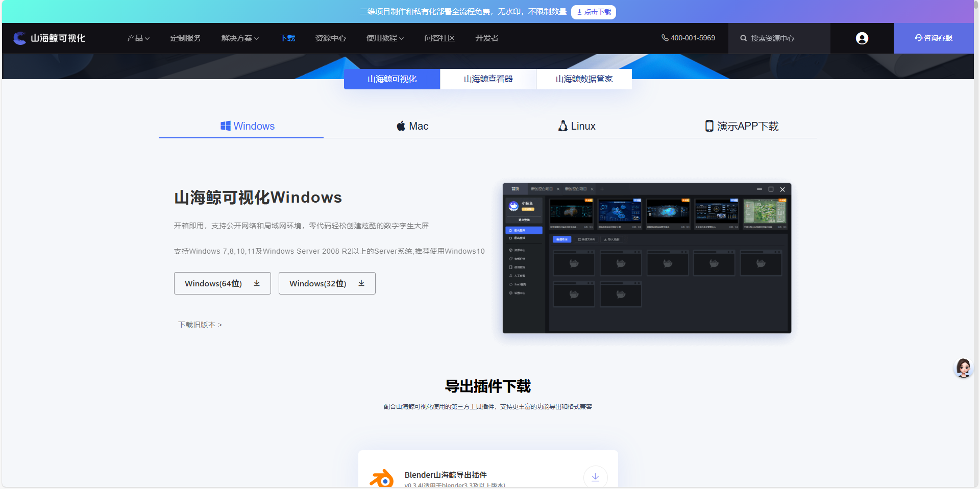
Task: Open the 下载旧版本 link
Action: pyautogui.click(x=200, y=325)
